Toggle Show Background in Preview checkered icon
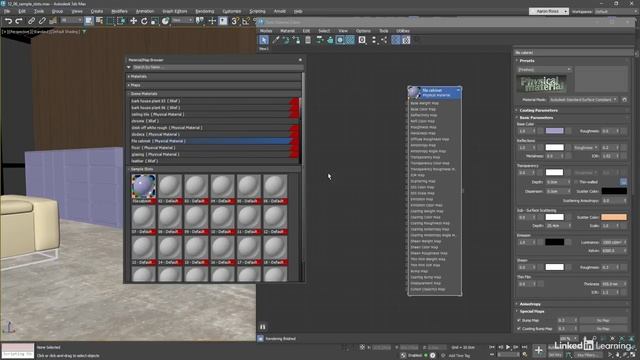 pyautogui.click(x=350, y=40)
